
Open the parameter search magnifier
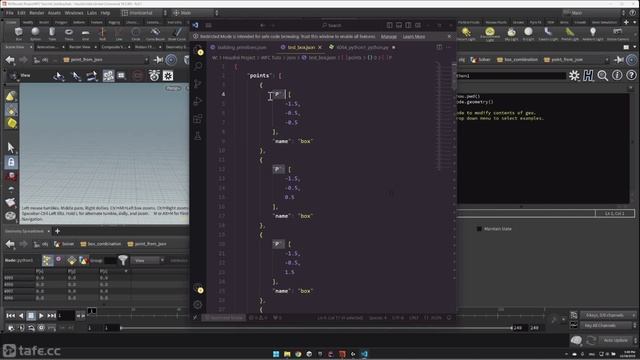click(x=602, y=76)
